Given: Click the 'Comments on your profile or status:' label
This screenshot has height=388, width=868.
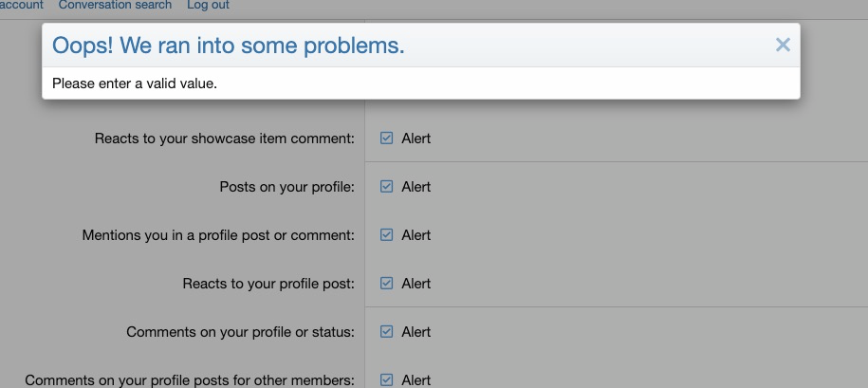Looking at the screenshot, I should pos(240,331).
